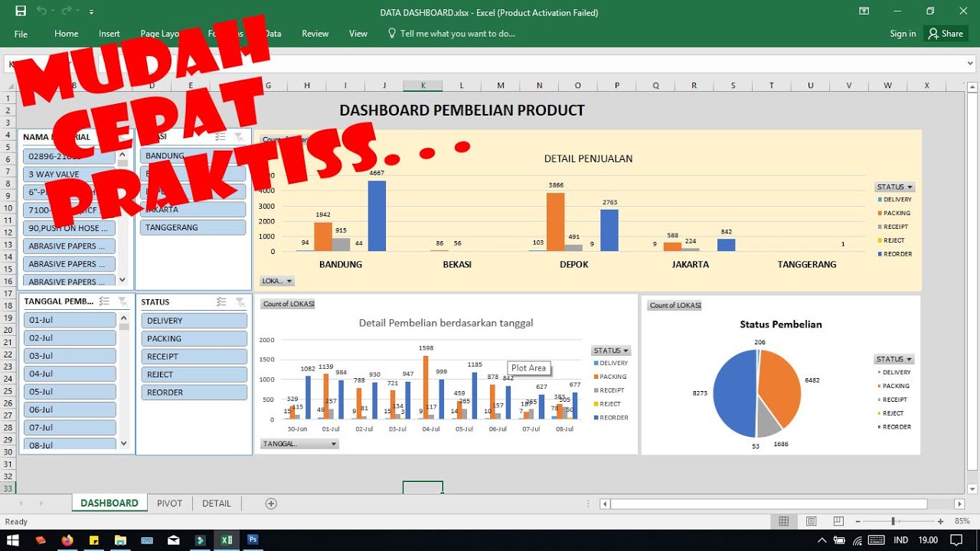Toggle REJECT in STATUS slicer
The image size is (980, 551).
(x=194, y=374)
